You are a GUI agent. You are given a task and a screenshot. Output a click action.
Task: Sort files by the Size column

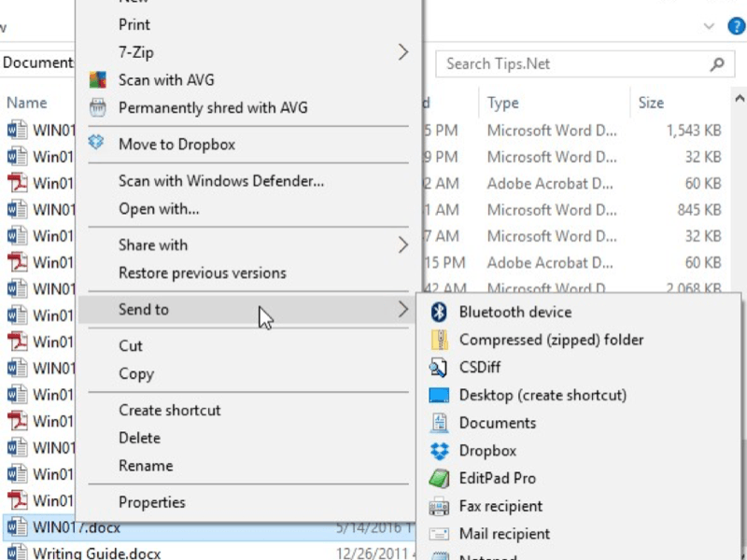click(x=651, y=103)
